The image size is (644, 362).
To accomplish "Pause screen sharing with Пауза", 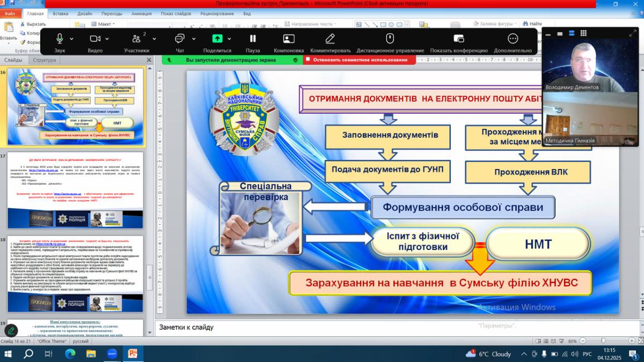I will pos(253,39).
